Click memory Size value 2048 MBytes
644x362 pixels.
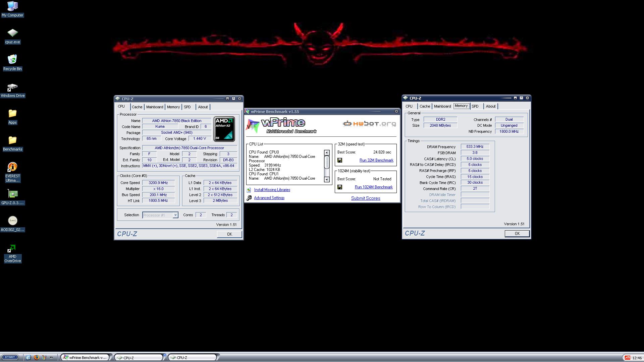coord(440,125)
